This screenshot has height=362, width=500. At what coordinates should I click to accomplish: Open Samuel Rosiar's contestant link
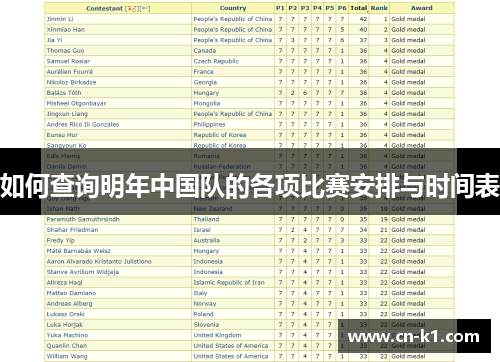click(x=68, y=61)
